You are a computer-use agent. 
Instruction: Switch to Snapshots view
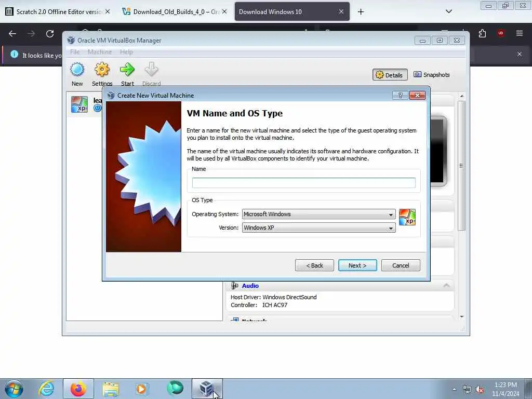tap(432, 75)
